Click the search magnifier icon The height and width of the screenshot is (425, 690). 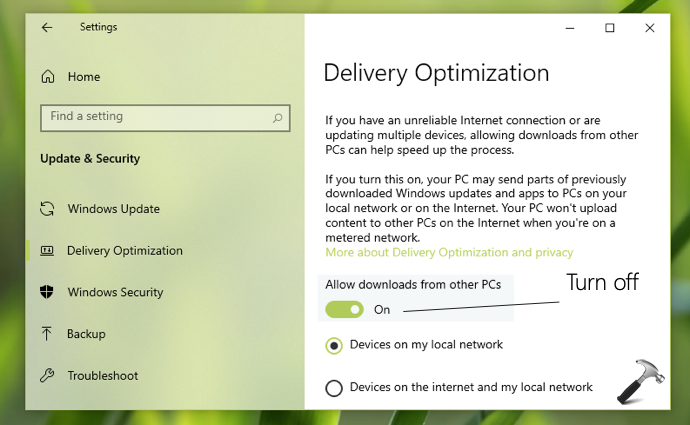click(x=277, y=117)
